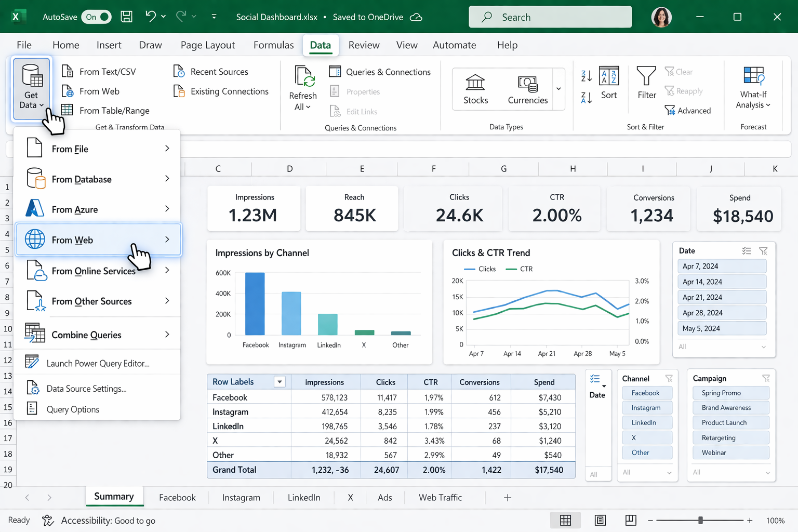Screen dimensions: 798x532
Task: Click the zoom slider handle
Action: [701, 520]
